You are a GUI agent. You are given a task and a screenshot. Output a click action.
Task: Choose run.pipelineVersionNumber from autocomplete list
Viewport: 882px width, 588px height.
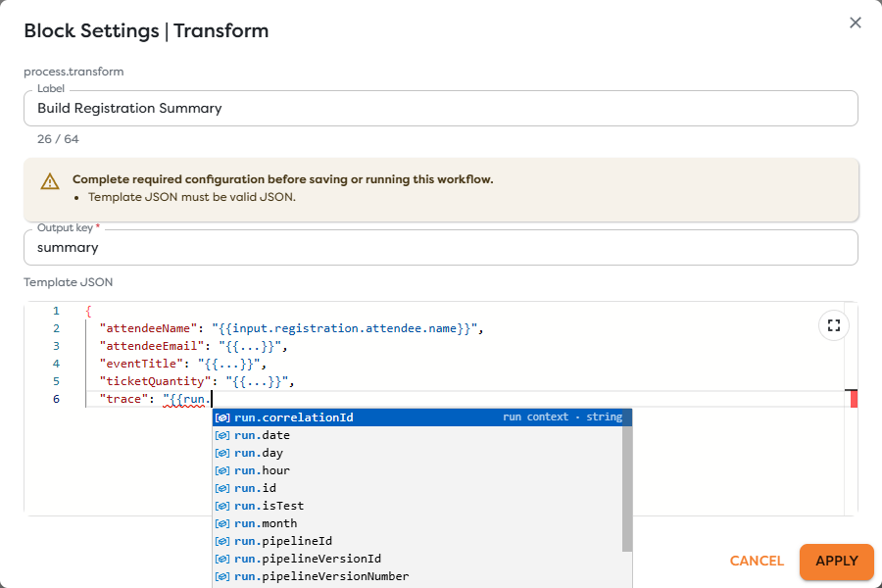[x=417, y=576]
